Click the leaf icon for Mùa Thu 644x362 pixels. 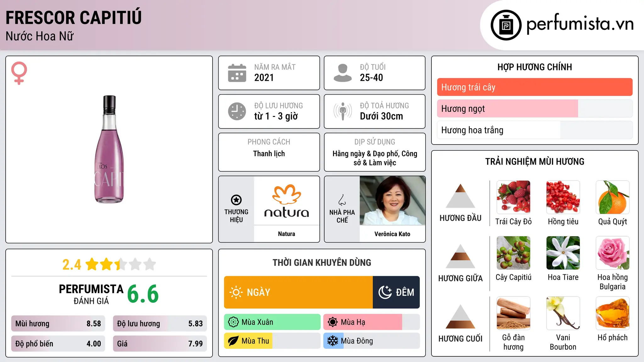click(233, 341)
